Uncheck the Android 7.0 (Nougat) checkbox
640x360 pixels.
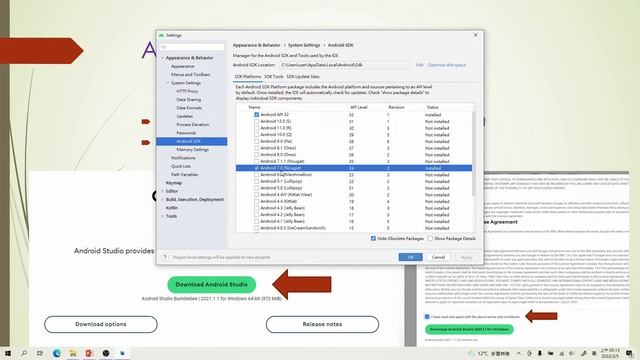(x=256, y=168)
